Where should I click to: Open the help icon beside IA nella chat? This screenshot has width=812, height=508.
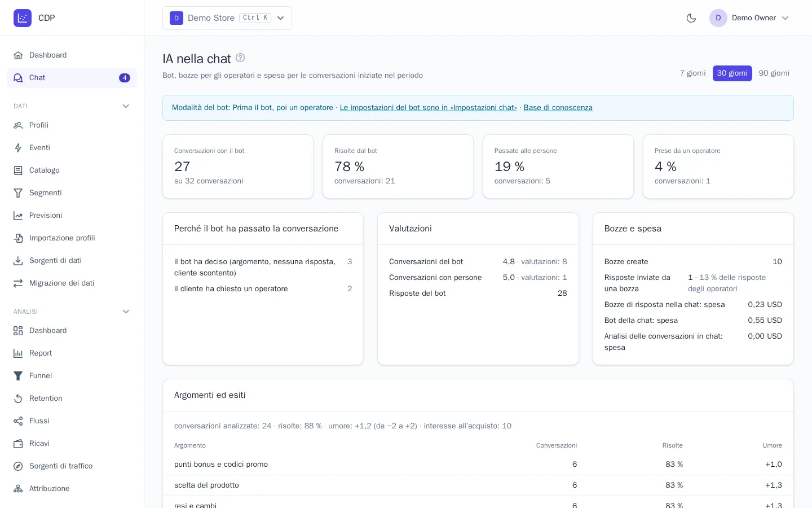(x=240, y=58)
